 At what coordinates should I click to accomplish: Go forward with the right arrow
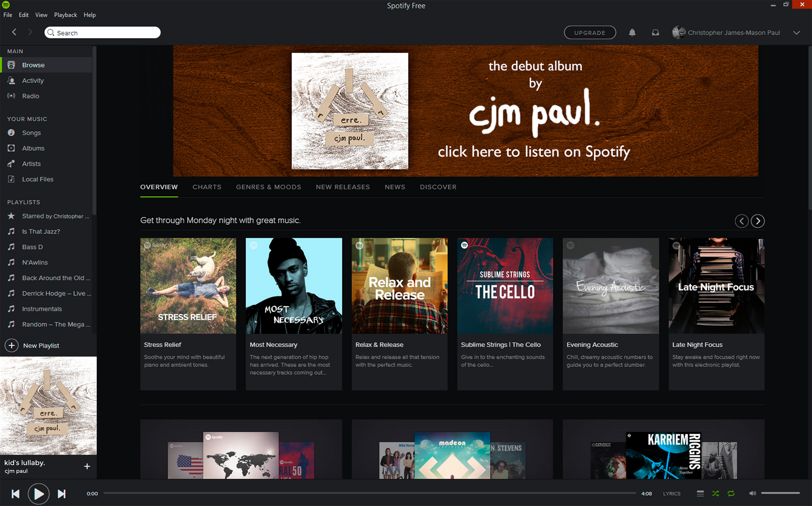point(30,32)
